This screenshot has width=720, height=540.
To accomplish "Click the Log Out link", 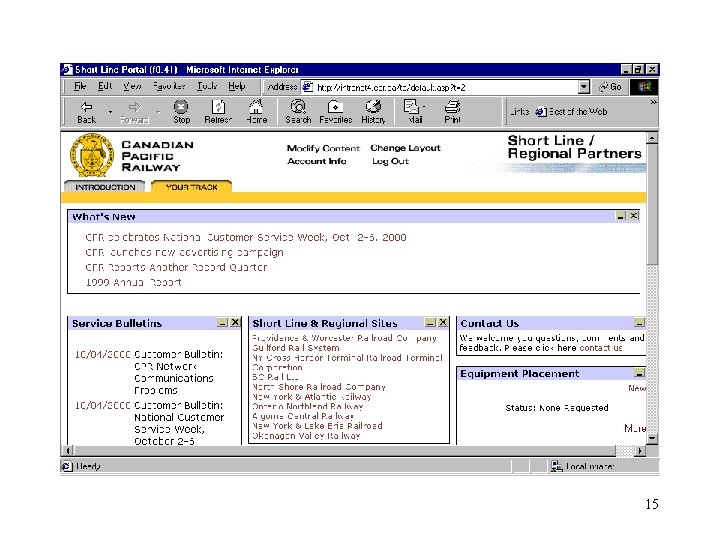I will [x=390, y=161].
